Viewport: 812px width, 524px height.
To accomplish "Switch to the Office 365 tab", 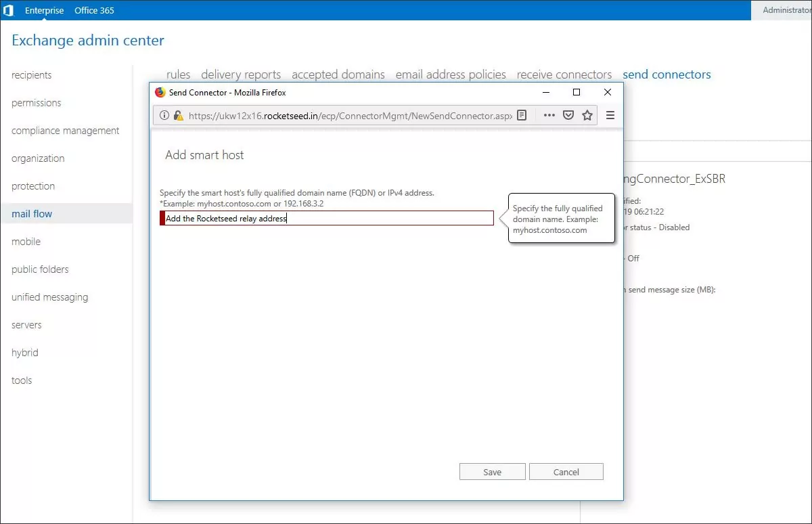I will 94,10.
